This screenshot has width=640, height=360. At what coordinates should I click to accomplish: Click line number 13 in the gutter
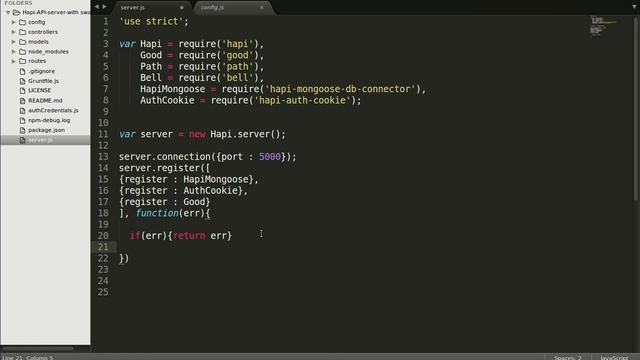point(103,157)
